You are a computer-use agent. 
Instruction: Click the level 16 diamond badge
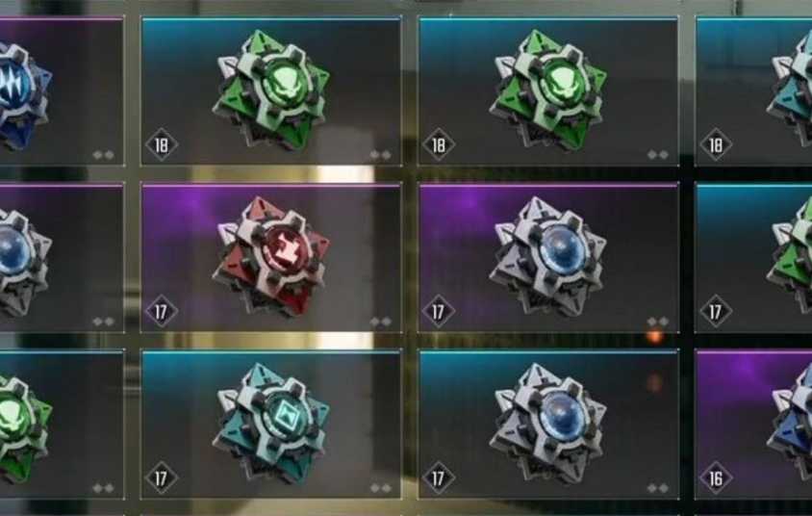(716, 478)
